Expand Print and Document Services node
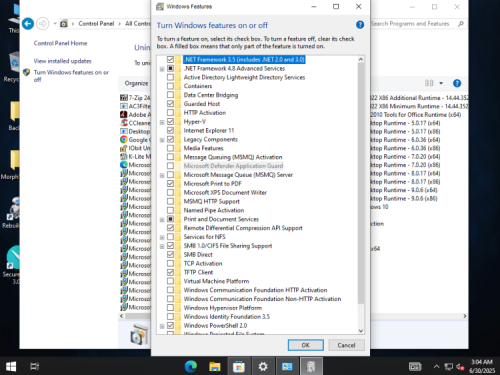 tap(162, 220)
